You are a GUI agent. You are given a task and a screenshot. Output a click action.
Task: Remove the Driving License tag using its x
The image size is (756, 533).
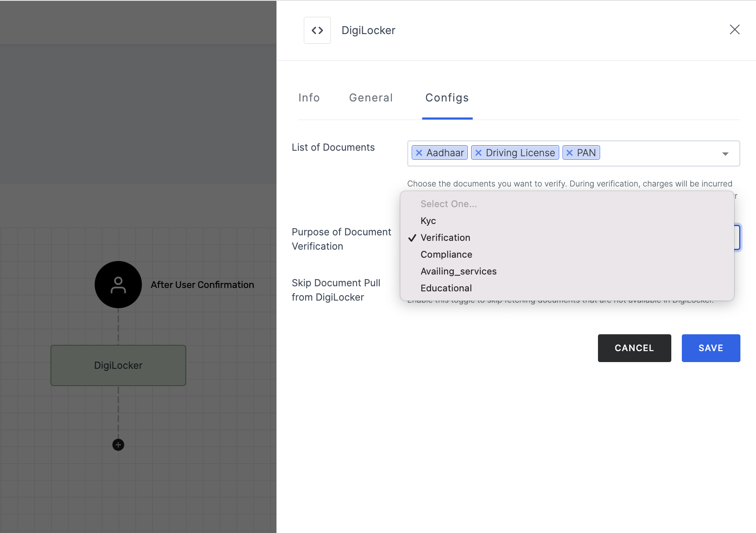[x=478, y=153]
